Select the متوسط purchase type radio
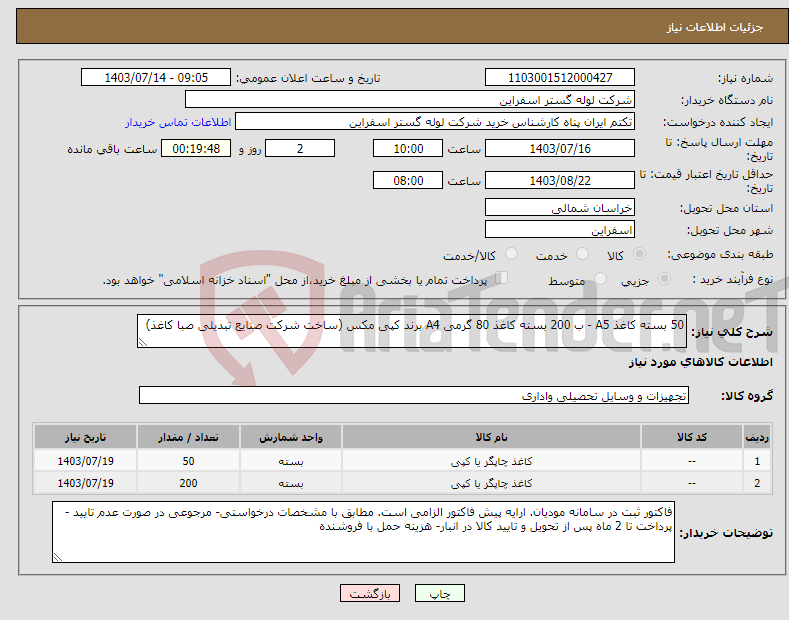Viewport: 789px width, 620px height. 600,278
